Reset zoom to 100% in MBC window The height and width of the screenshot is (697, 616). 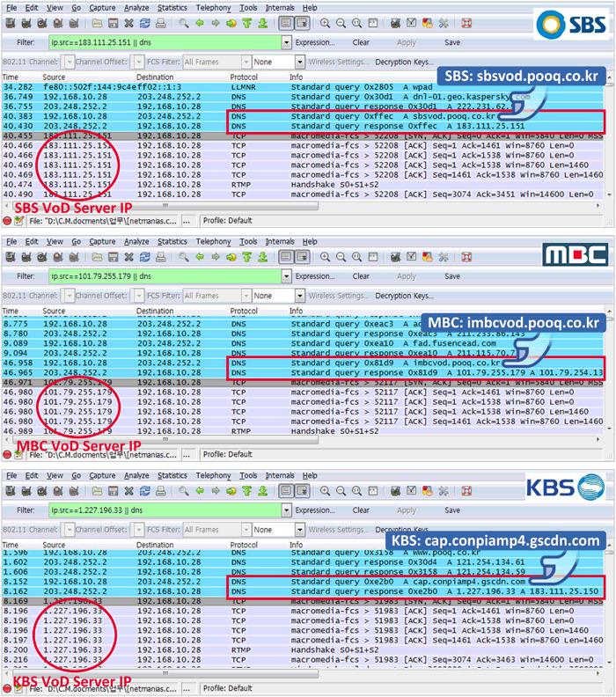357,256
